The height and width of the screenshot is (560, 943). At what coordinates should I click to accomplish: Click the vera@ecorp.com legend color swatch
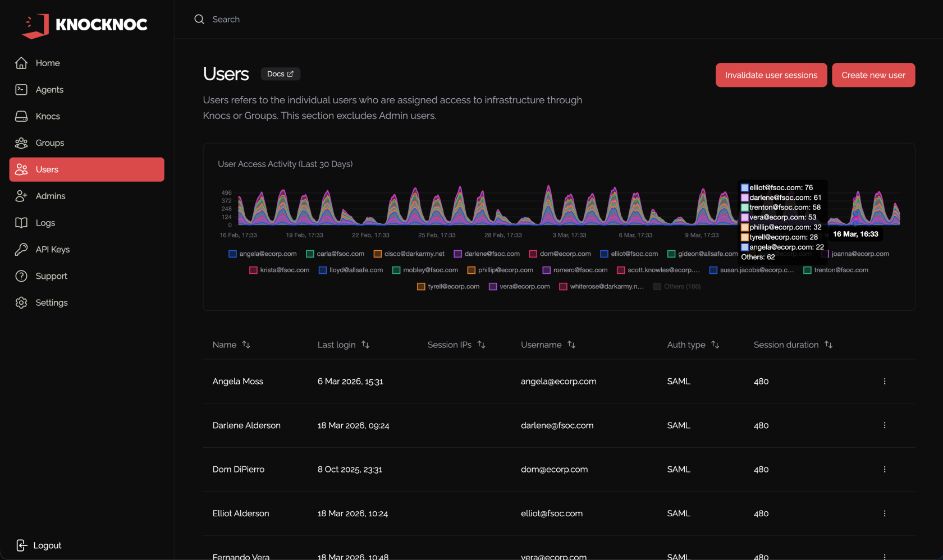[492, 286]
